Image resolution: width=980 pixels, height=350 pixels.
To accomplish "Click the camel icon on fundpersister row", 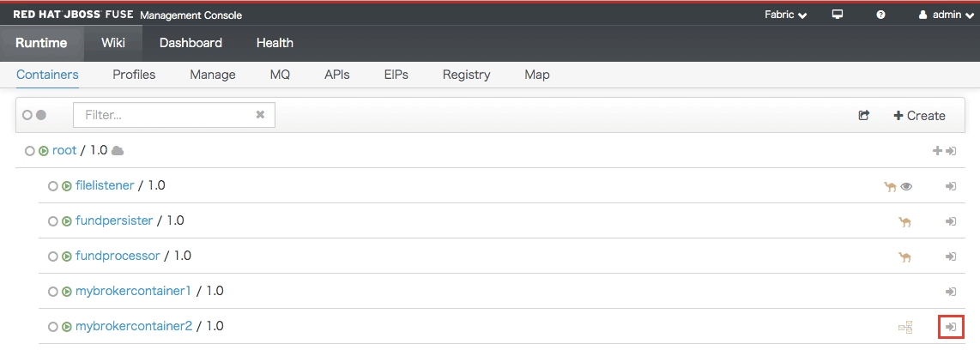I will point(904,221).
